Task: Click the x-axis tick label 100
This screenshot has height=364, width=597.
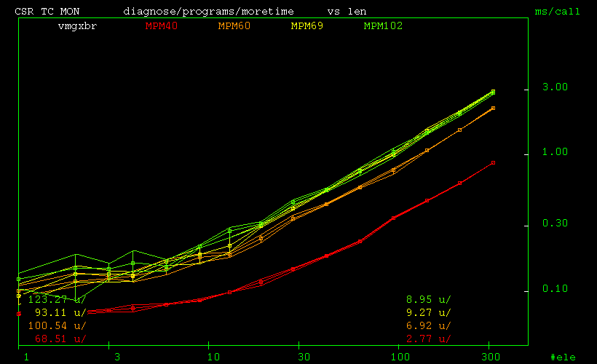Action: click(400, 357)
